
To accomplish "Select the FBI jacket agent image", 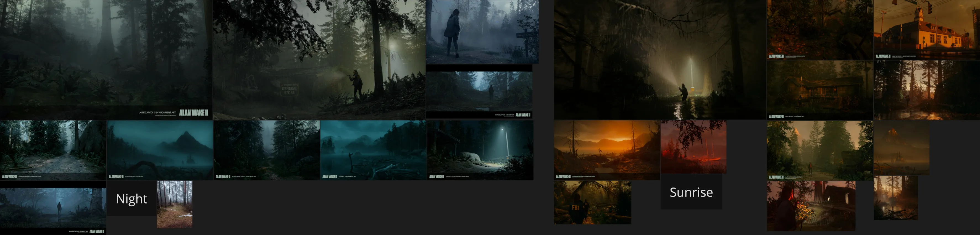I will point(592,202).
